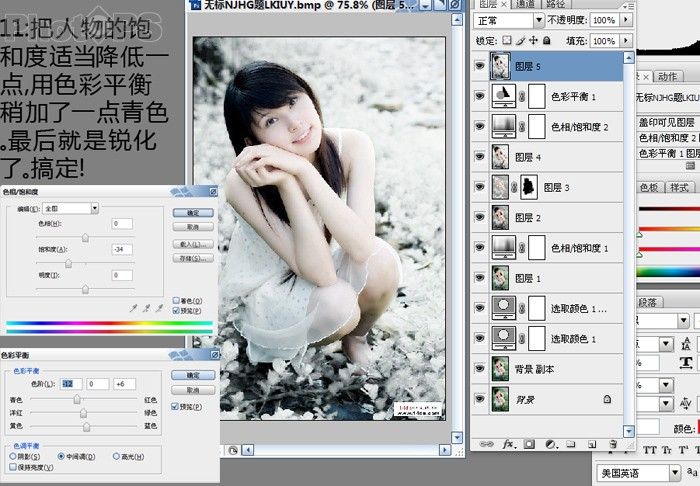Click the chain link icon on 选取颜色 1 layer

pyautogui.click(x=522, y=339)
